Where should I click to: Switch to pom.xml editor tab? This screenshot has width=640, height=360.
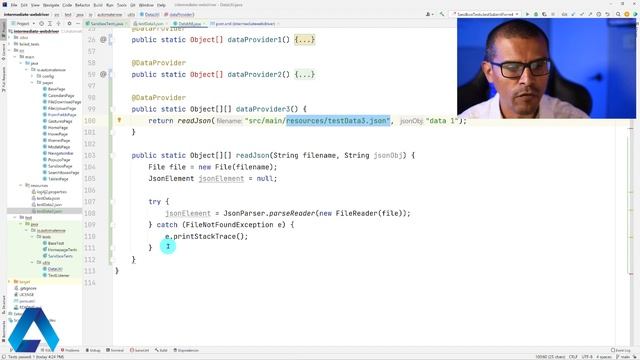(245, 24)
